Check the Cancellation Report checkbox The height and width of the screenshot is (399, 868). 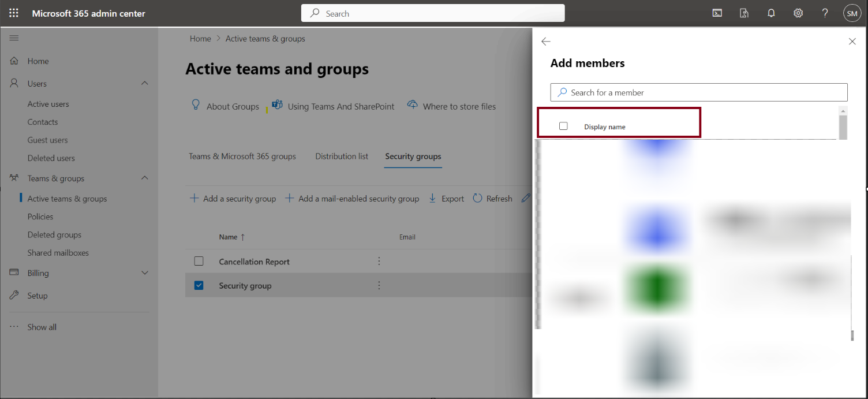(x=199, y=261)
